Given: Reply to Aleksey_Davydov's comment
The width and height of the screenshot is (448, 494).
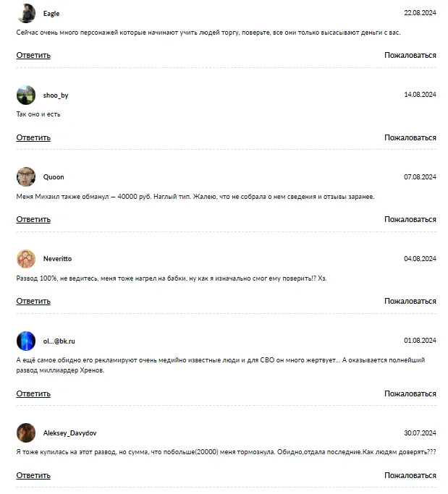Looking at the screenshot, I should click(x=33, y=475).
